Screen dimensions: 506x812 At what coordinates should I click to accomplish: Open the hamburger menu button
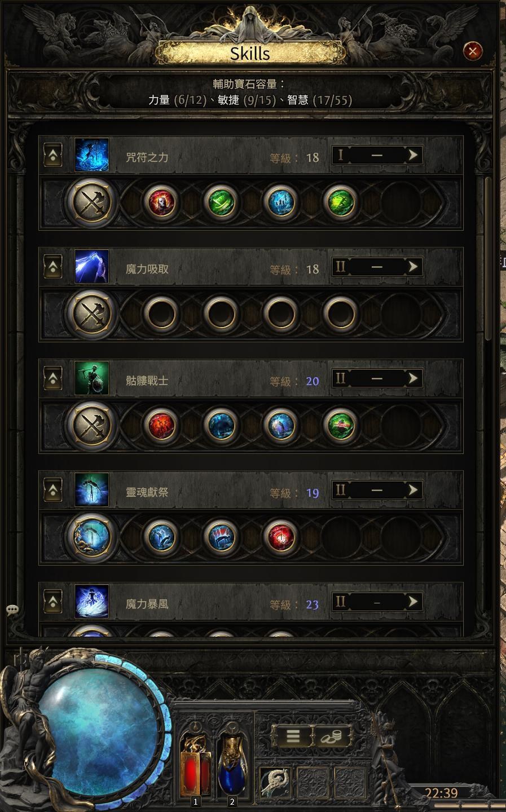[x=293, y=736]
